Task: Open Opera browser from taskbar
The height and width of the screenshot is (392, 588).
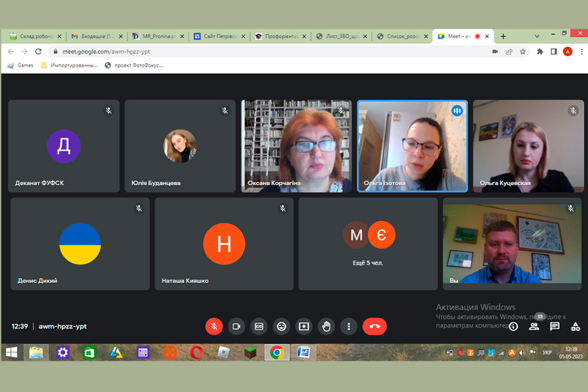Action: click(197, 353)
